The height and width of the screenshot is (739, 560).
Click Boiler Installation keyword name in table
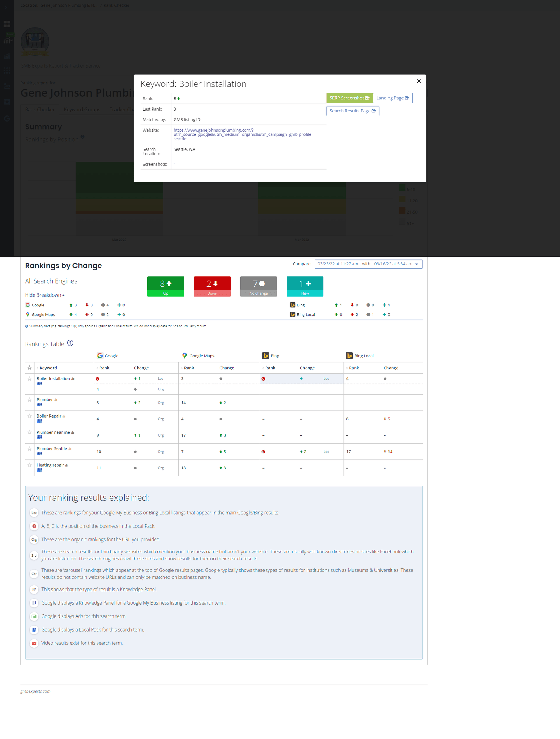tap(53, 379)
